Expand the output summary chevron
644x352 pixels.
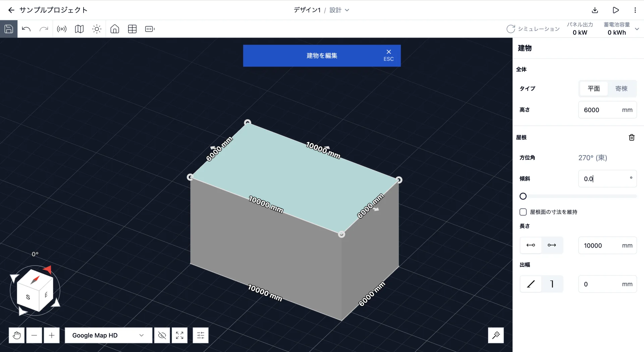pos(637,29)
